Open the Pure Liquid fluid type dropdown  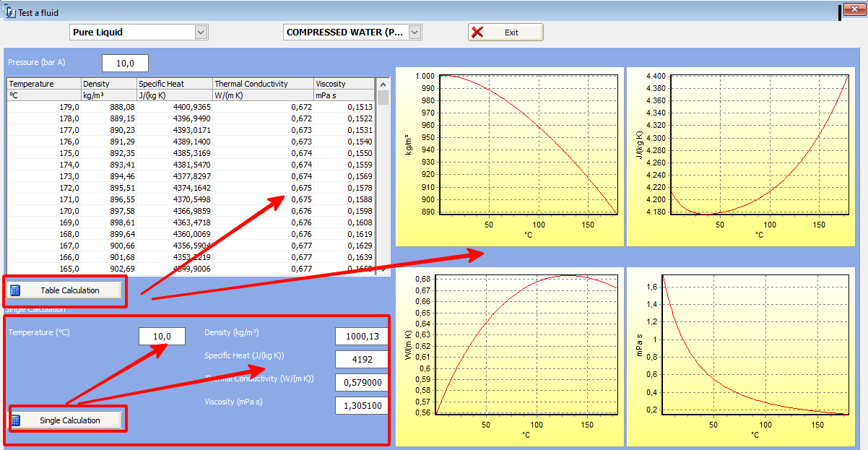pyautogui.click(x=201, y=32)
